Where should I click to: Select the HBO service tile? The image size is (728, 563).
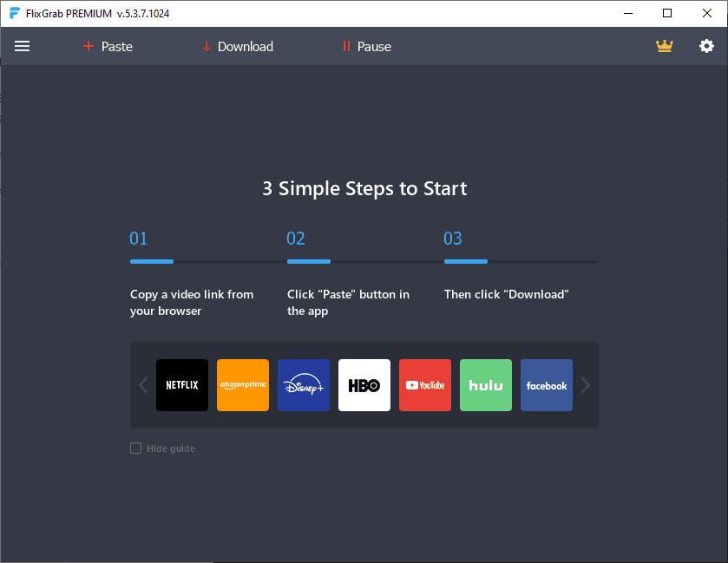tap(364, 385)
